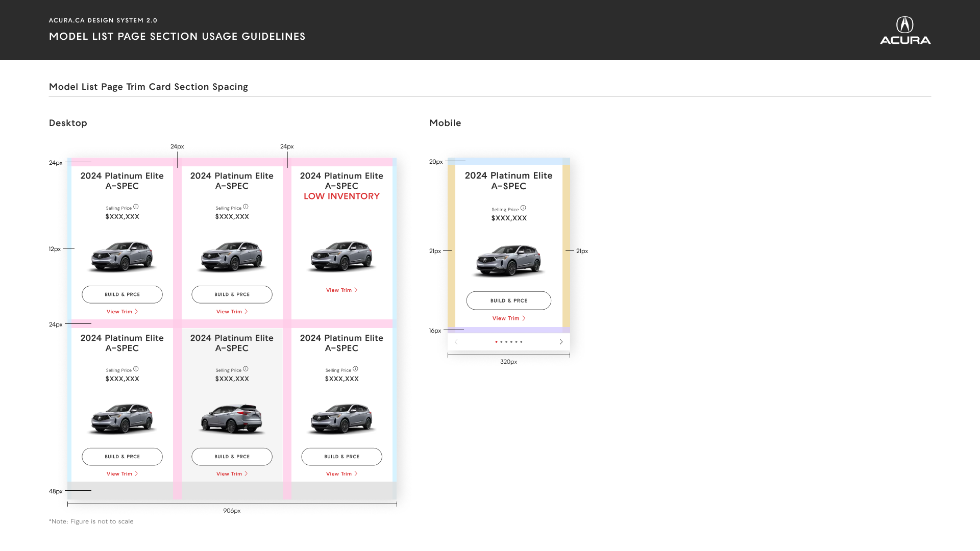Click the Mobile section heading
Screen dimensions: 980x551
tap(445, 123)
